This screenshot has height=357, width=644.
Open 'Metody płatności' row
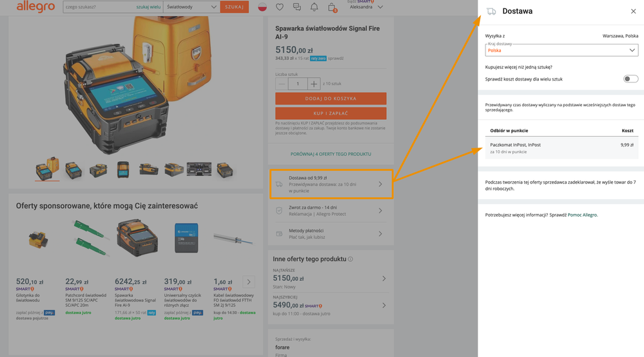tap(331, 233)
